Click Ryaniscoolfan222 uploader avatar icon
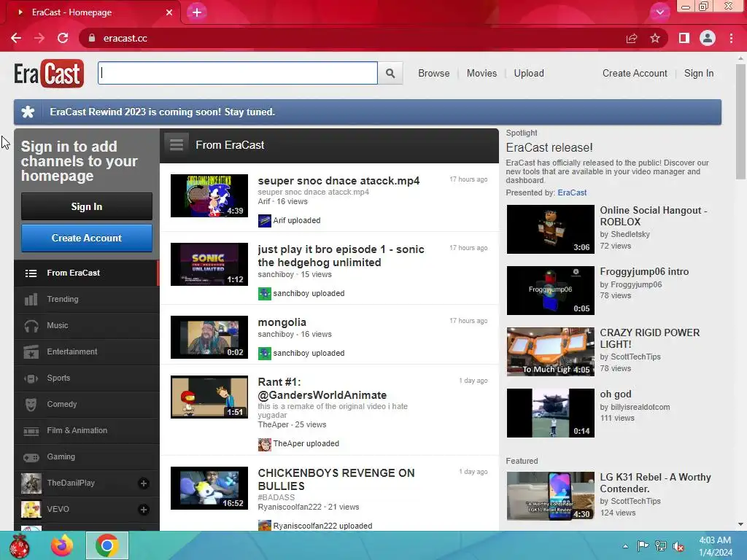The width and height of the screenshot is (747, 560). (264, 526)
